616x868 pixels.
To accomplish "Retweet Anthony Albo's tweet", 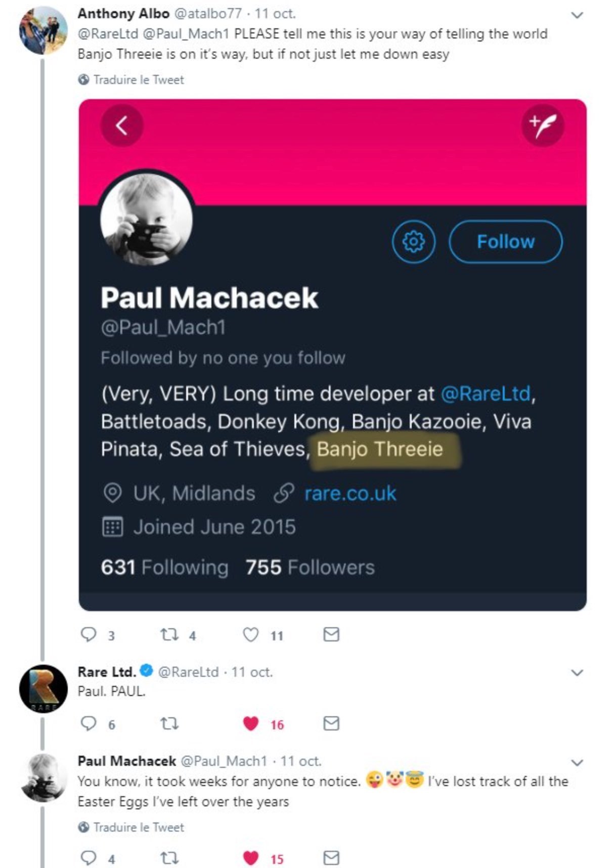I will tap(167, 634).
